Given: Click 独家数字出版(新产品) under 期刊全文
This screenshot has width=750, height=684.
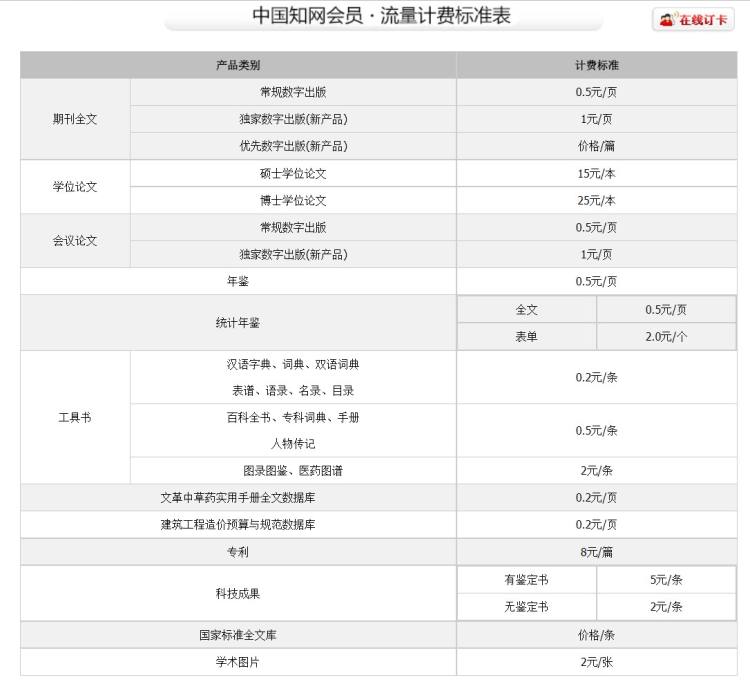Looking at the screenshot, I should [x=293, y=119].
